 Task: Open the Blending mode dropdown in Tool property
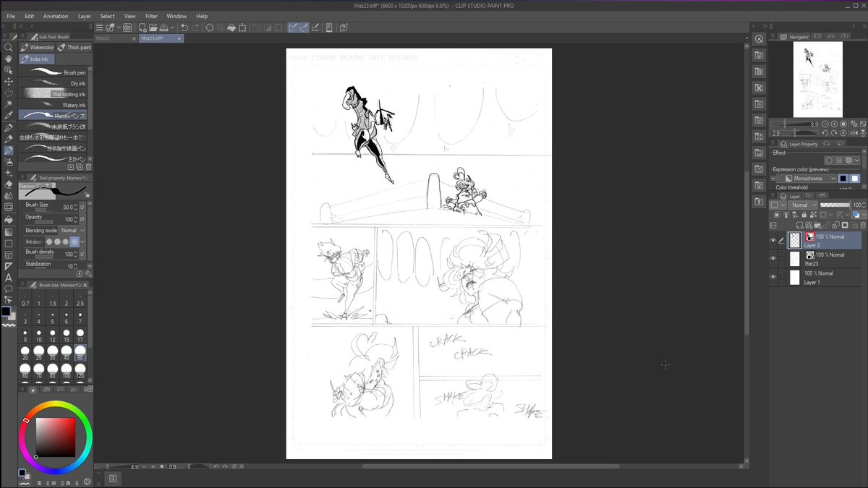pyautogui.click(x=72, y=231)
